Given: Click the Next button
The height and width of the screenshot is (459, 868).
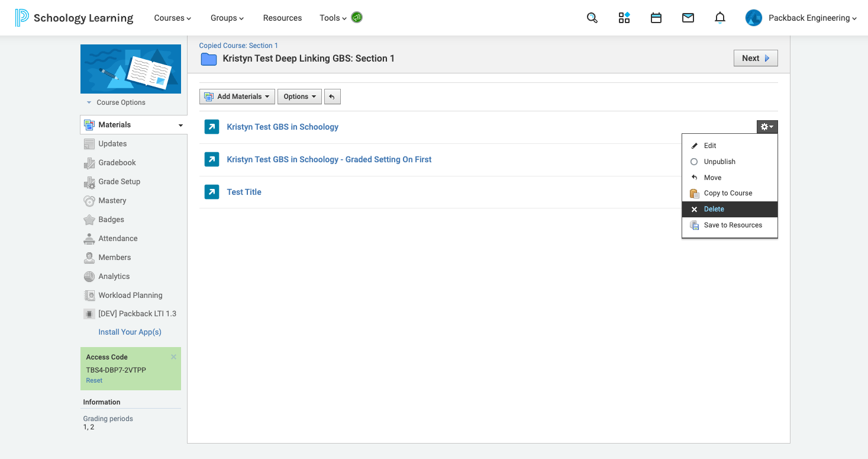Looking at the screenshot, I should pos(755,58).
